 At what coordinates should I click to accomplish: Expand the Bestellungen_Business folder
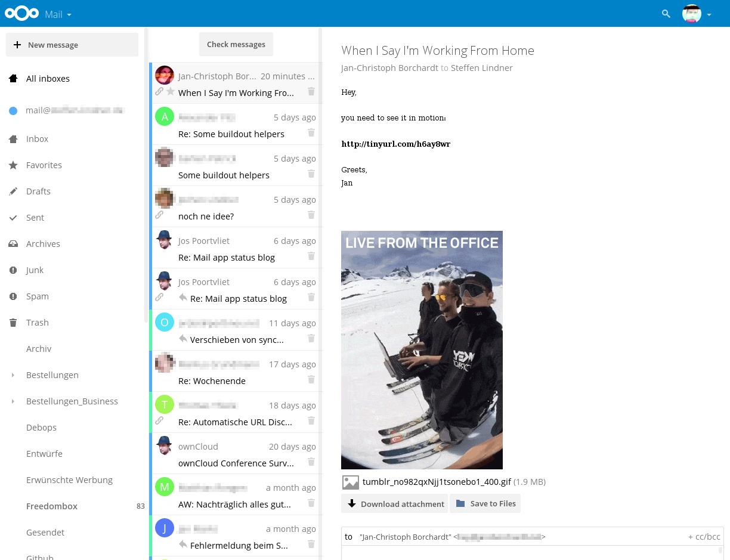(11, 401)
